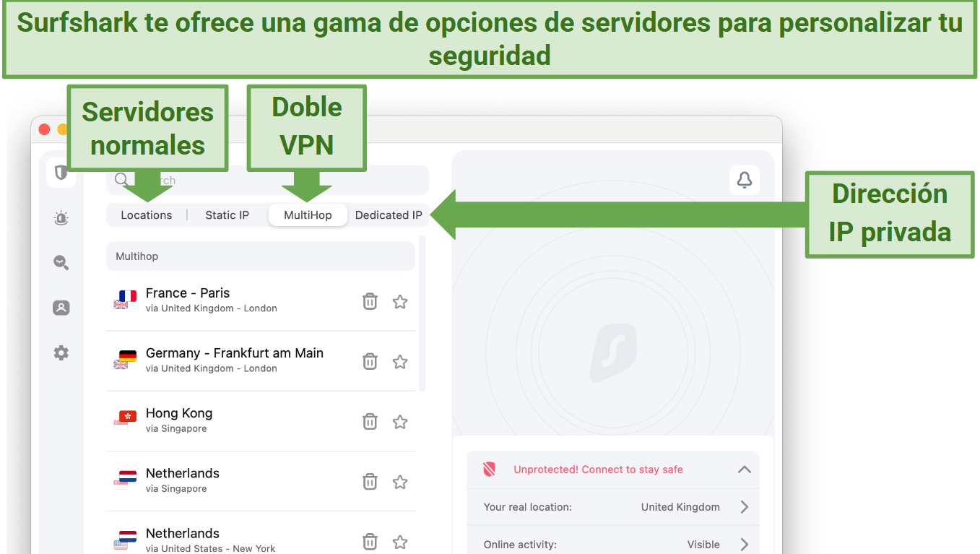The height and width of the screenshot is (554, 980).
Task: Connect to Germany - Frankfurt am Main
Action: point(260,361)
